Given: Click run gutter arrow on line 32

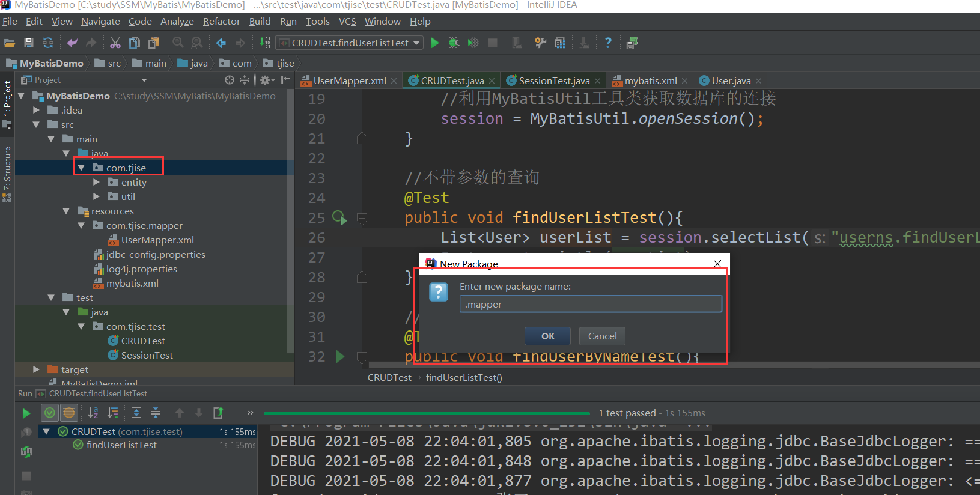Looking at the screenshot, I should pyautogui.click(x=340, y=356).
